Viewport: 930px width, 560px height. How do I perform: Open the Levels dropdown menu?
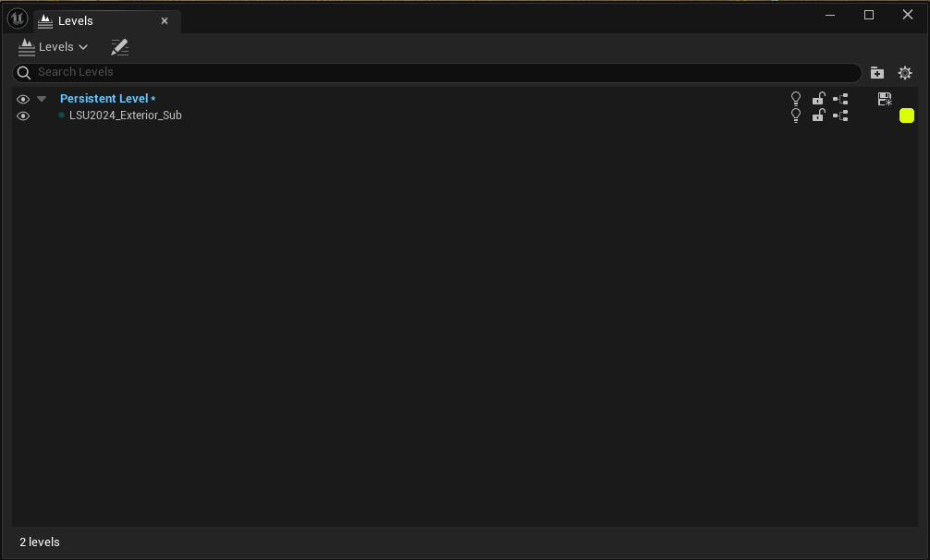(x=54, y=47)
